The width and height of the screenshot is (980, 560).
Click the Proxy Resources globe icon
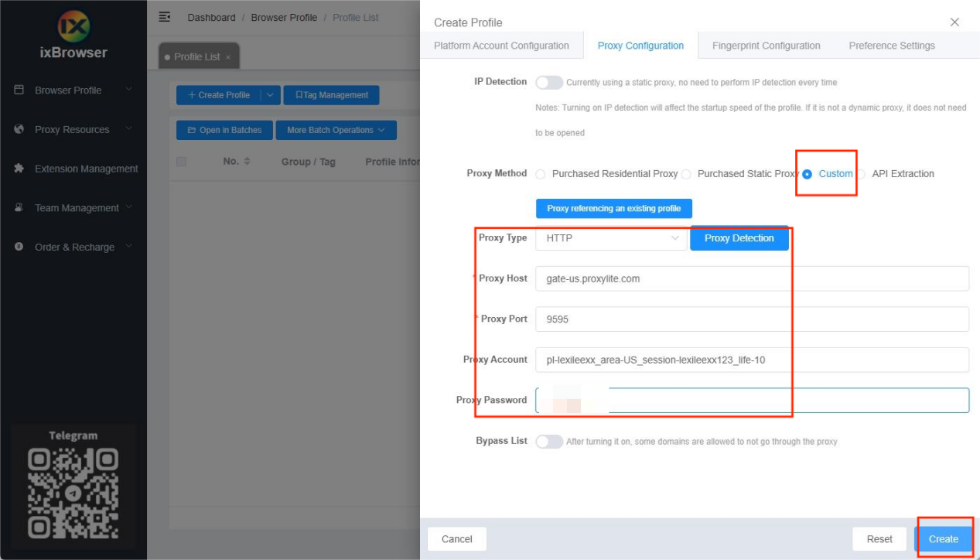[19, 129]
